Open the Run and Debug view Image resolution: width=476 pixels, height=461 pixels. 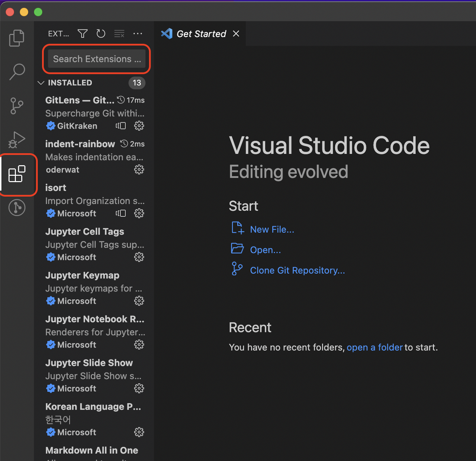[x=17, y=140]
